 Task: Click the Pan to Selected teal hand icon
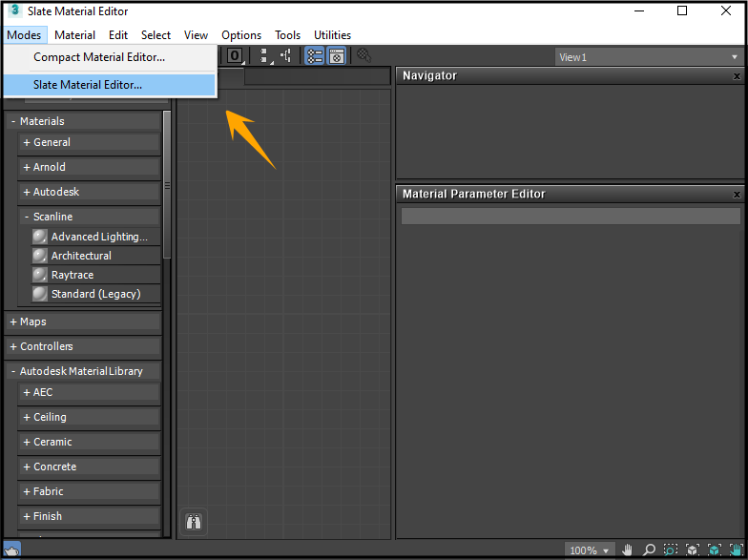737,550
